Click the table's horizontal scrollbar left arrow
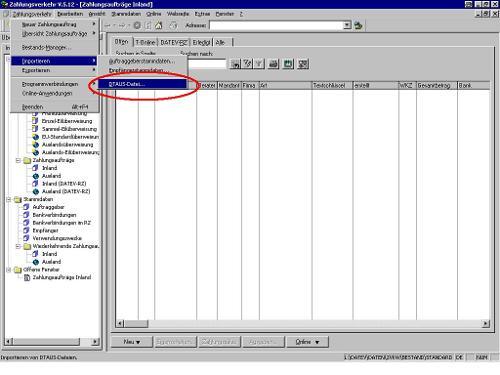The image size is (500, 375). (x=120, y=323)
